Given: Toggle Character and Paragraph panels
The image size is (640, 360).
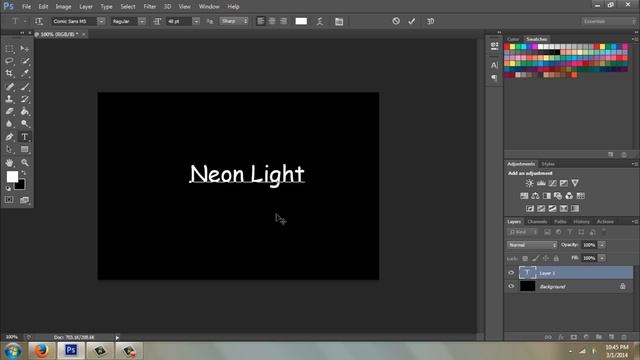Looking at the screenshot, I should click(339, 21).
